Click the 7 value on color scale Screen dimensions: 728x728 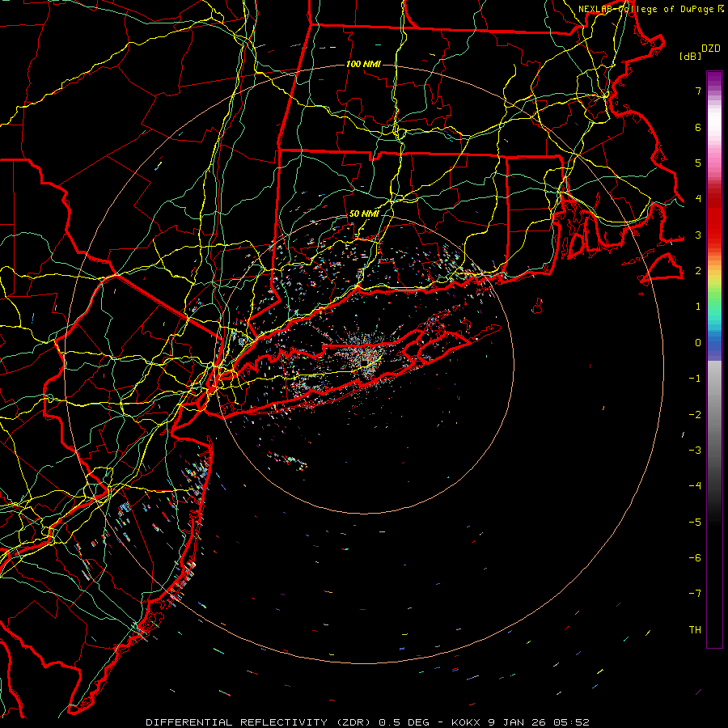(x=698, y=91)
